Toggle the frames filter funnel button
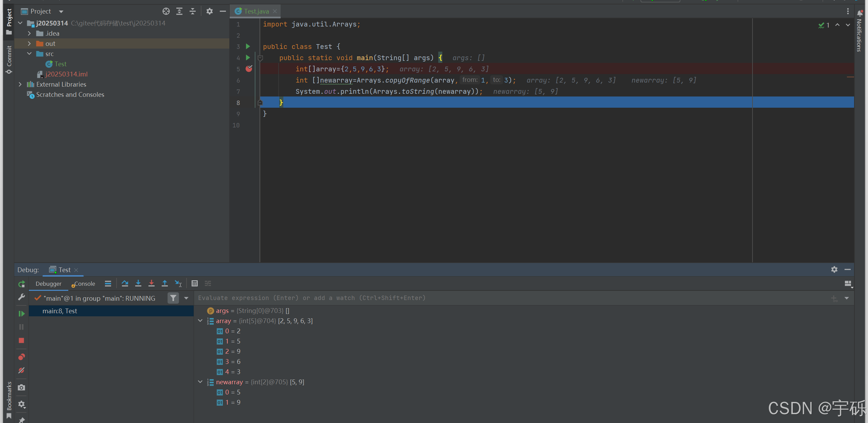This screenshot has height=423, width=868. [173, 298]
